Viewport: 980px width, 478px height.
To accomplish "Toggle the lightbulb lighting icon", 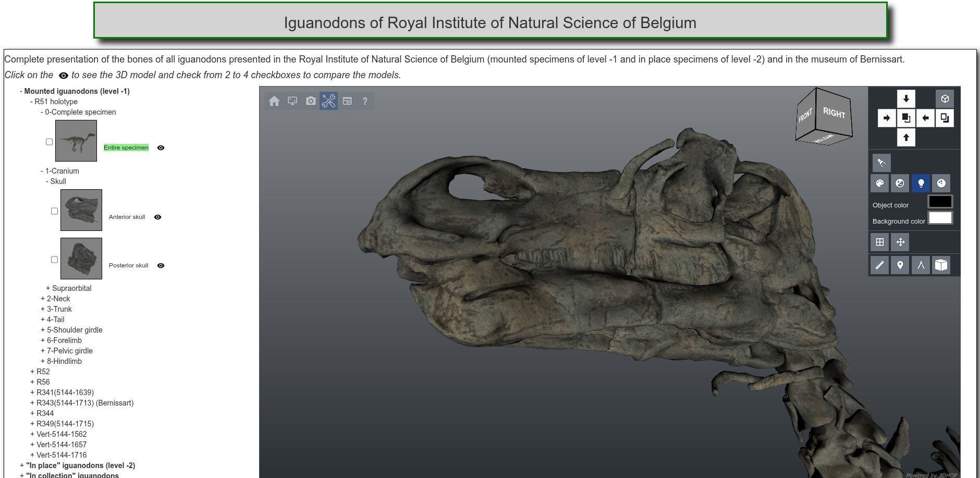I will pos(921,183).
